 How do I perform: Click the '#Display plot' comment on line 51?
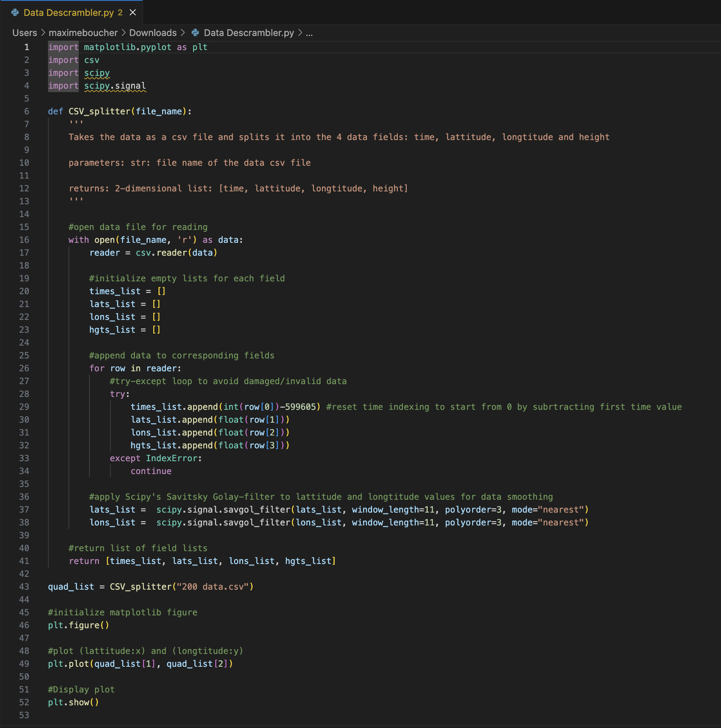click(81, 689)
